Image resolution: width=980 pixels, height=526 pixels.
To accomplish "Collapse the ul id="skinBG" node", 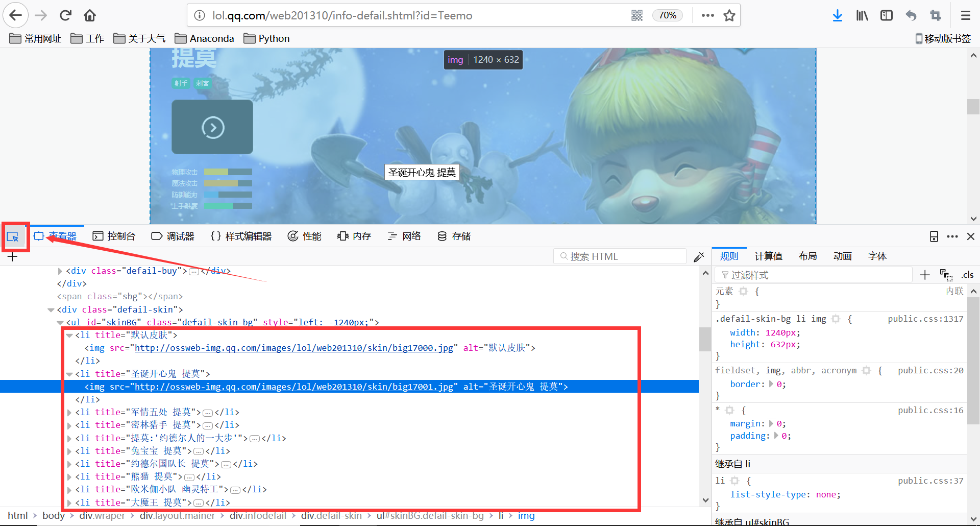I will pyautogui.click(x=60, y=323).
